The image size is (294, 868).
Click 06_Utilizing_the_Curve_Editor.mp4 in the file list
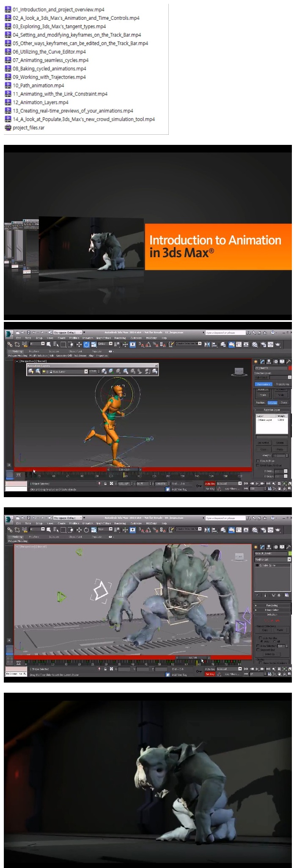tap(49, 52)
